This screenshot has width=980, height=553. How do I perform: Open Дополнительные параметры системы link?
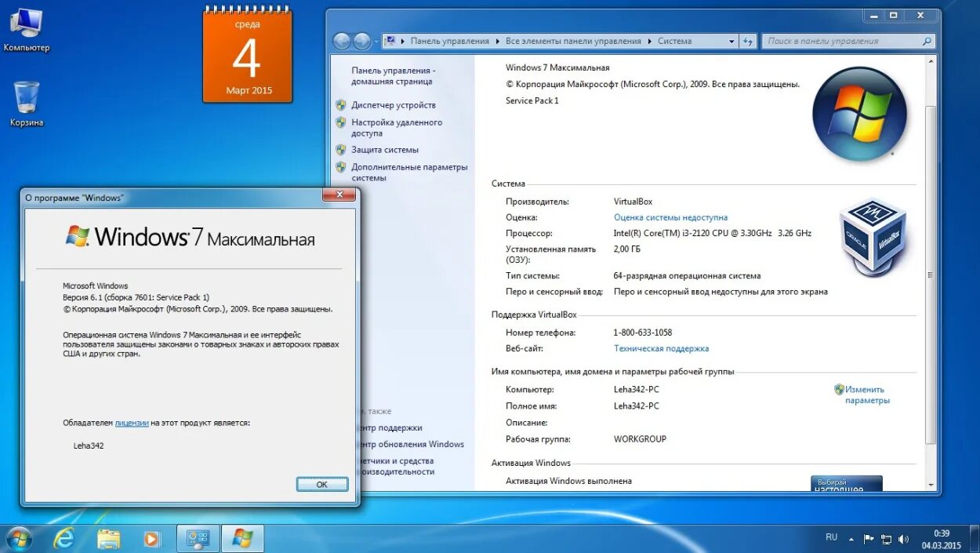(x=409, y=173)
